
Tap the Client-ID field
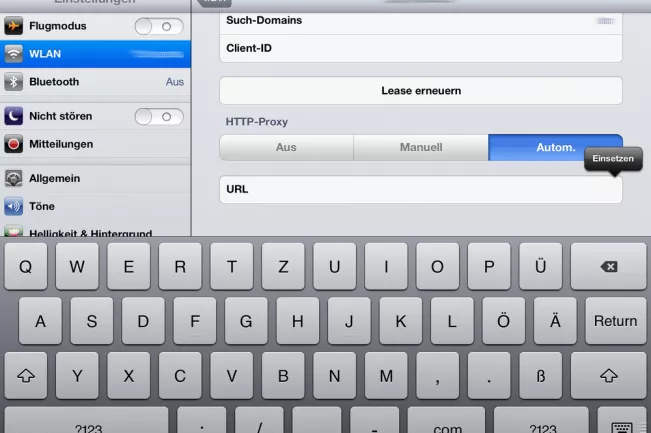click(x=421, y=49)
